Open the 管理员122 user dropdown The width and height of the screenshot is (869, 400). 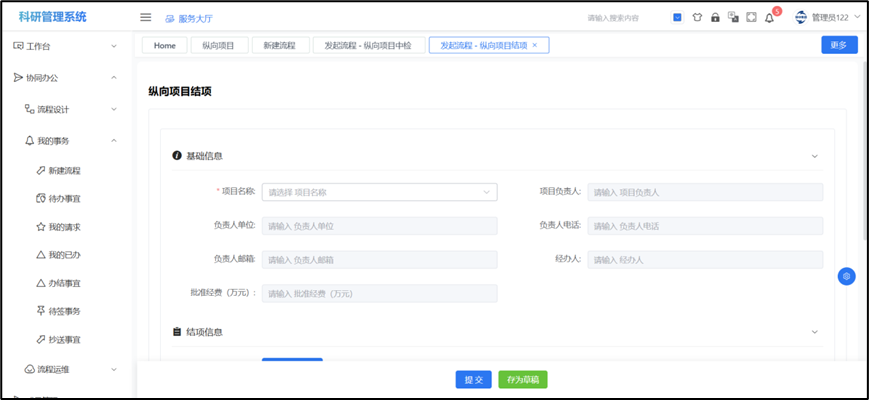pos(827,17)
